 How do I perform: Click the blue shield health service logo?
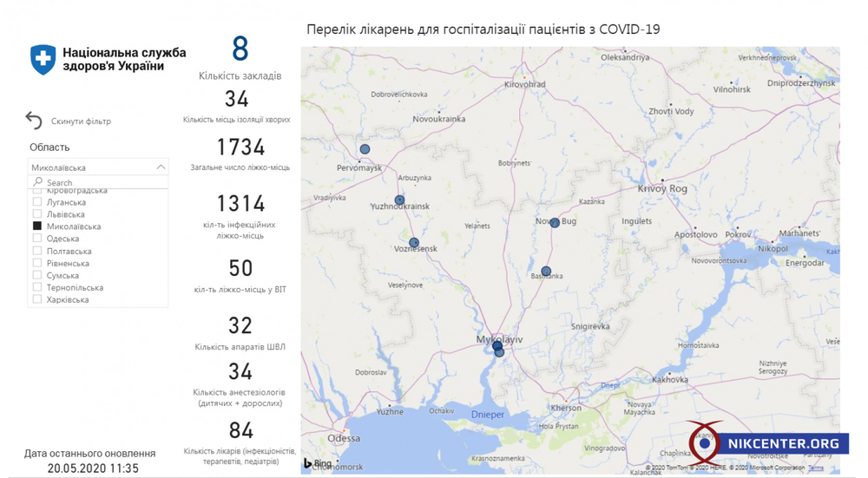43,60
